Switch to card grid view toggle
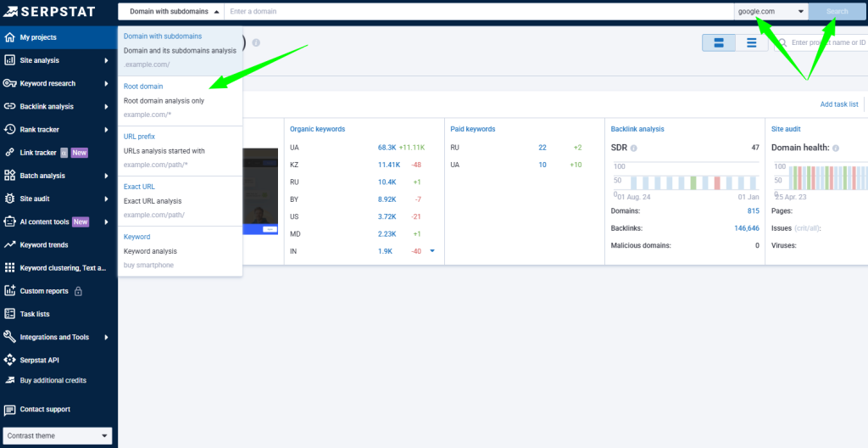The height and width of the screenshot is (448, 868). [719, 42]
